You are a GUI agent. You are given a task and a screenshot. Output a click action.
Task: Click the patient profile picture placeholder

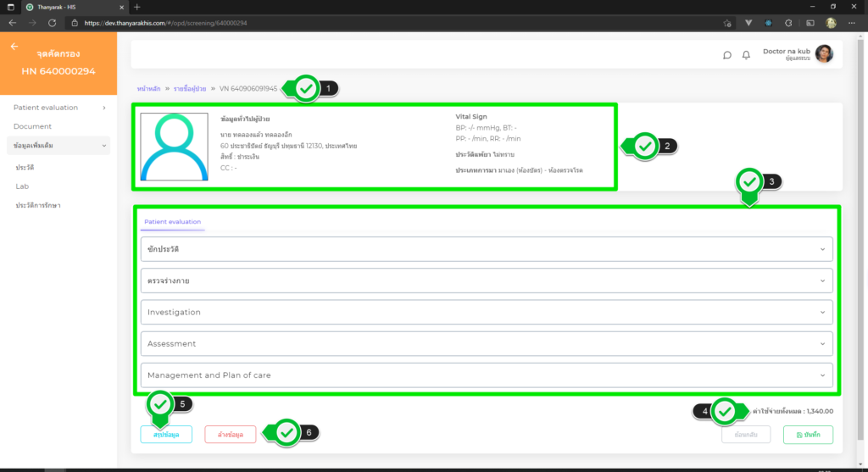[174, 147]
